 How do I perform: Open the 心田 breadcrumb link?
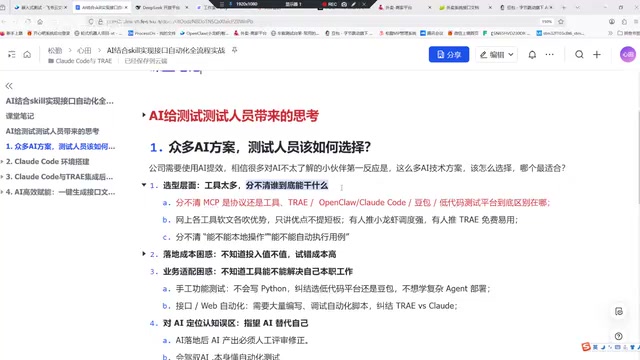coord(84,51)
